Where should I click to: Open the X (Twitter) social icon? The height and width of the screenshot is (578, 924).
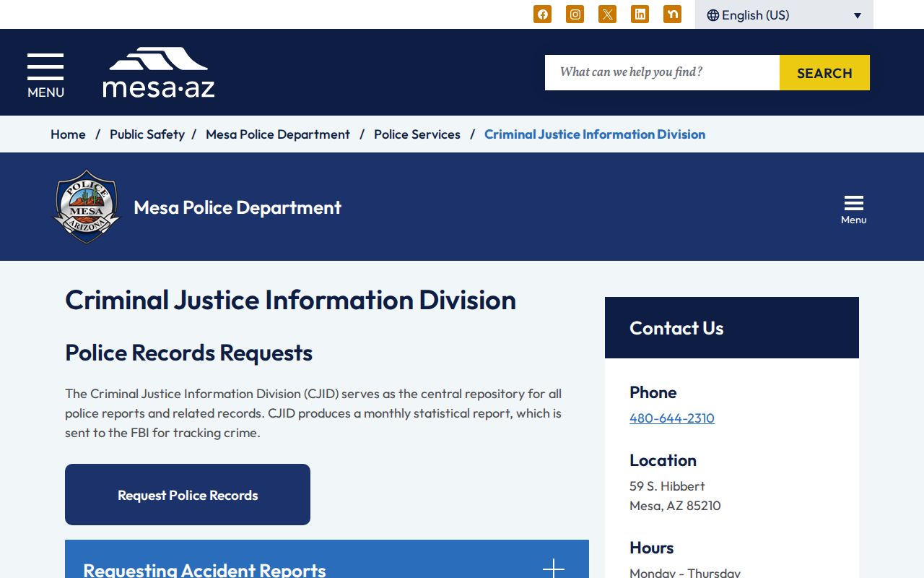(x=607, y=14)
